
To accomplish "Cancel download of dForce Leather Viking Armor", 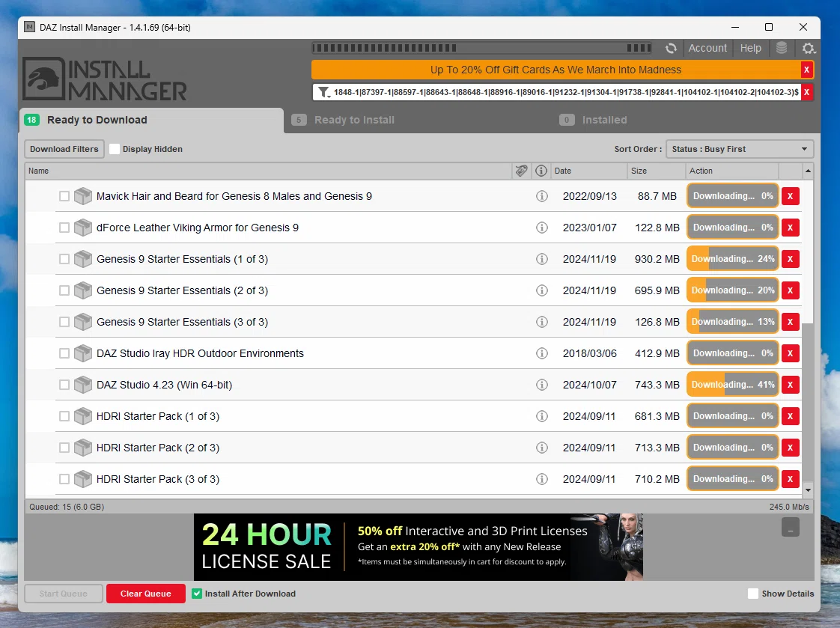I will (790, 228).
